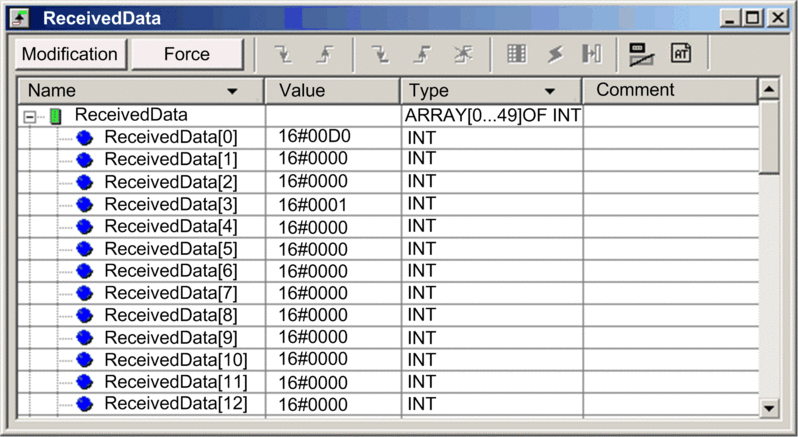Click the scroll down arrow of the table

point(768,407)
